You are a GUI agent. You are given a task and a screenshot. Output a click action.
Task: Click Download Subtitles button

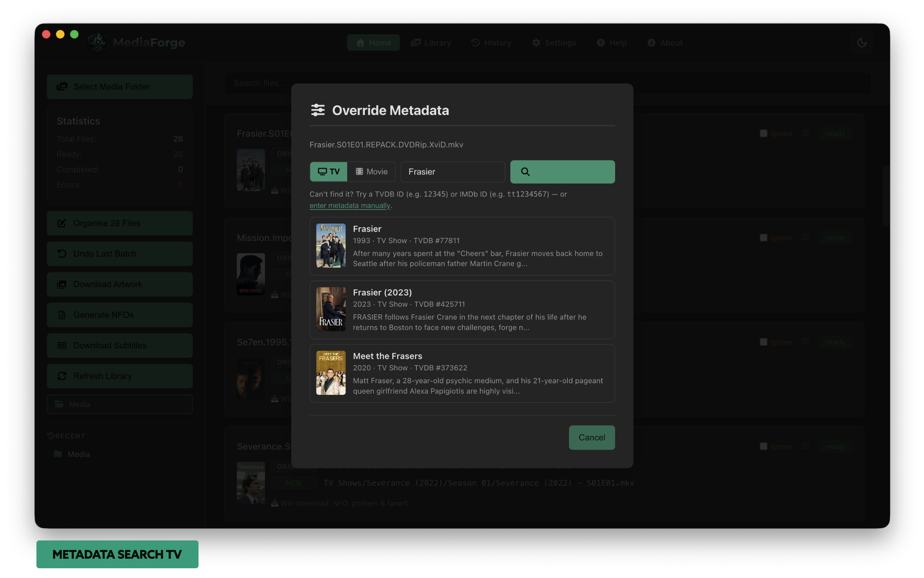click(119, 346)
